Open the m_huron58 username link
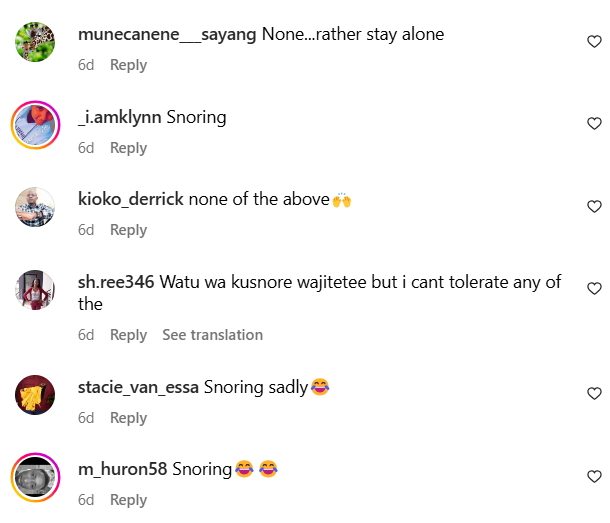The image size is (610, 523). pyautogui.click(x=122, y=468)
